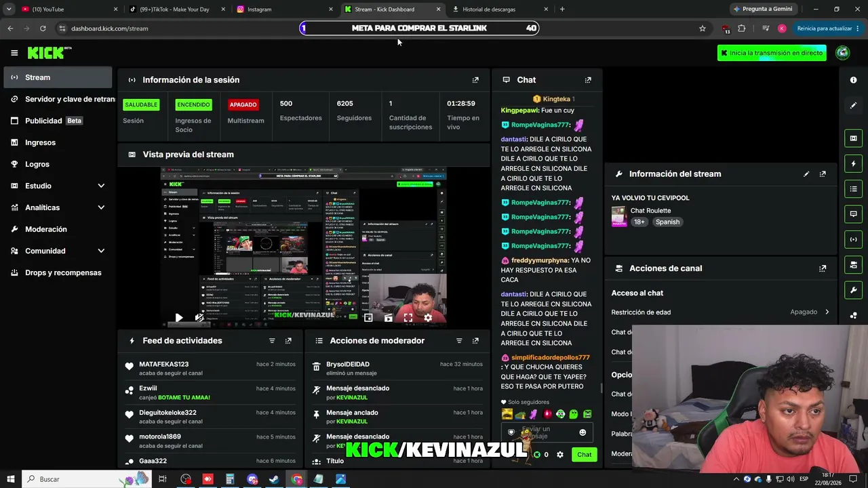
Task: Click the info icon in right sidebar
Action: click(853, 80)
